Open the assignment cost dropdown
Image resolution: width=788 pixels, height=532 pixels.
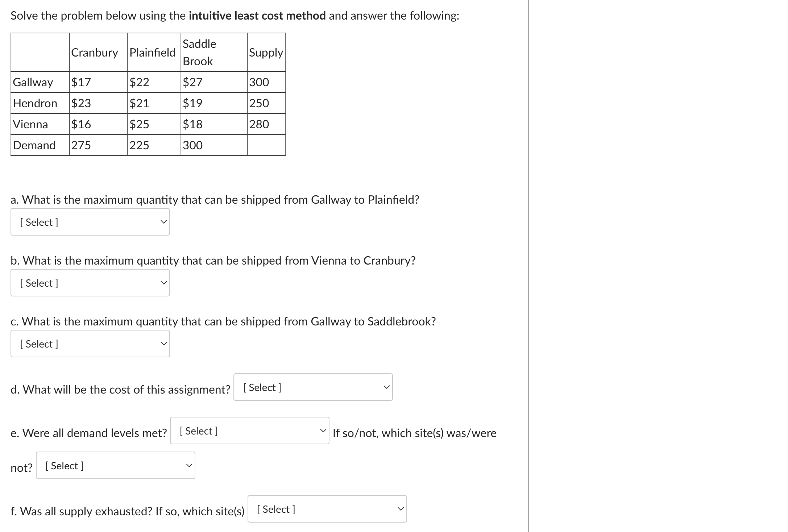point(313,387)
